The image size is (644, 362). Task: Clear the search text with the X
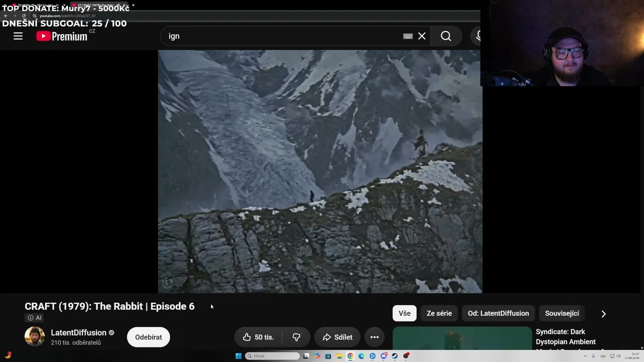click(422, 36)
